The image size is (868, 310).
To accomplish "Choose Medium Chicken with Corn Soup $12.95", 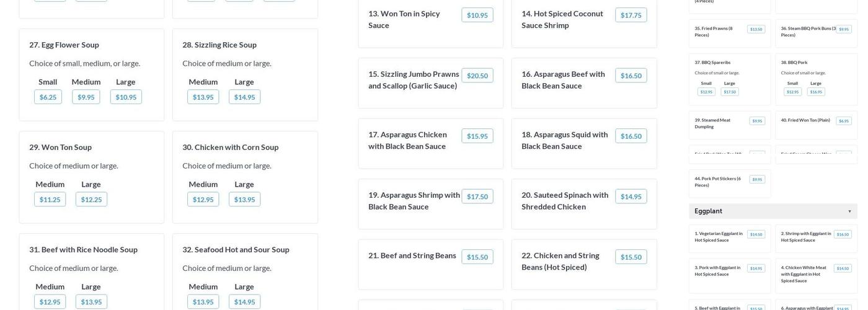I will click(203, 200).
